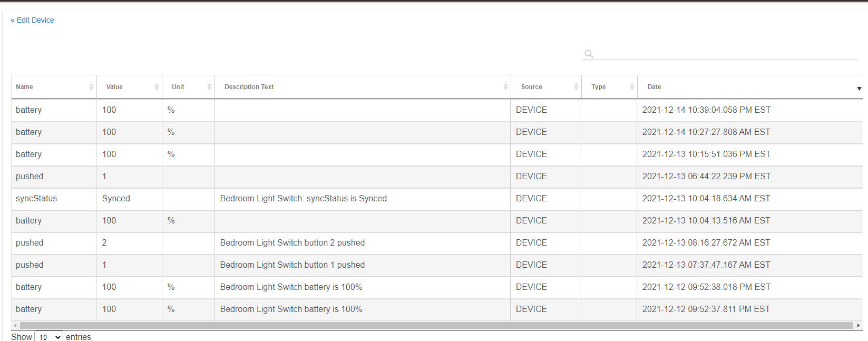Viewport: 868px width, 341px height.
Task: Select pushed cell in 06:44:22 PM row
Action: [x=54, y=177]
